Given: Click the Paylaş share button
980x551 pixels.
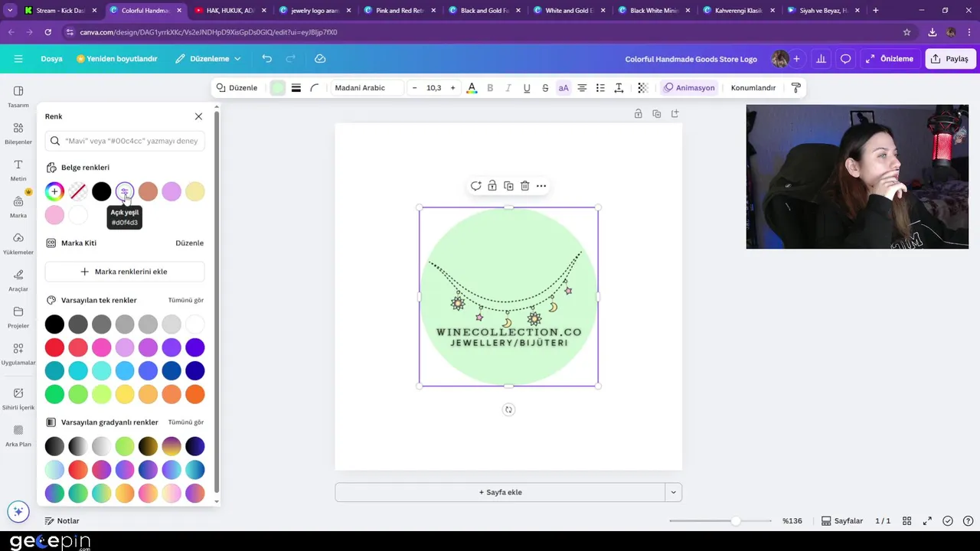Looking at the screenshot, I should pos(949,59).
